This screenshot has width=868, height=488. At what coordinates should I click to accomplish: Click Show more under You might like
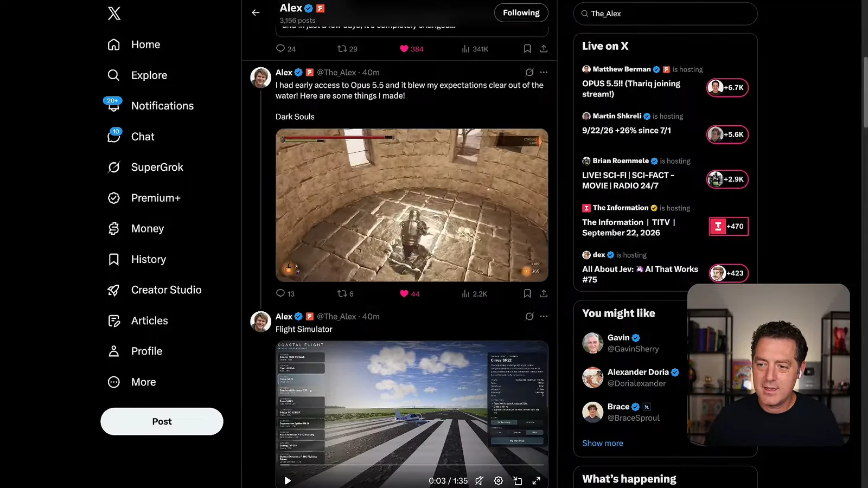click(x=603, y=443)
